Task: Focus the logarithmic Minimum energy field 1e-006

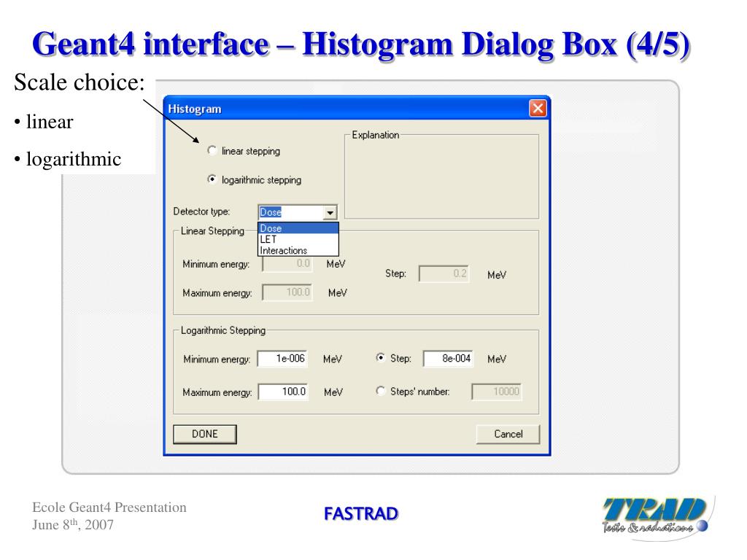Action: pyautogui.click(x=282, y=359)
